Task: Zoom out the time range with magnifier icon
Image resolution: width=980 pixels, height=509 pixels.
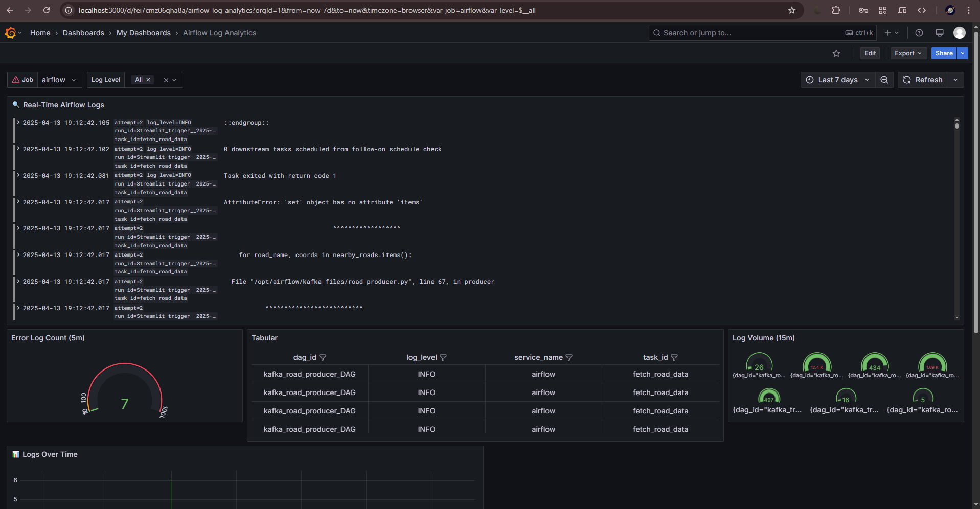Action: coord(885,80)
